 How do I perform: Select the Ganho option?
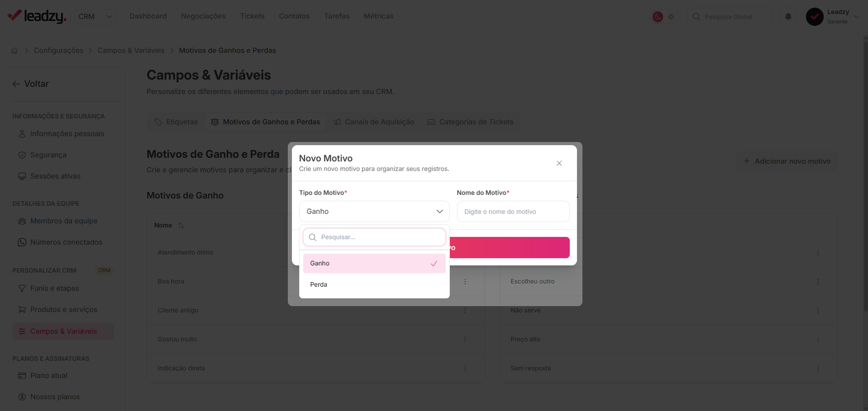pyautogui.click(x=374, y=264)
